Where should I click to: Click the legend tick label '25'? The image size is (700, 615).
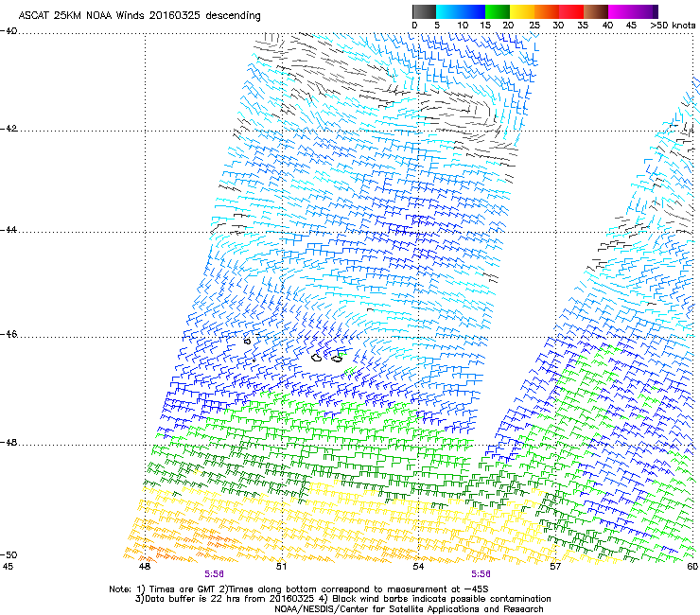[x=534, y=26]
